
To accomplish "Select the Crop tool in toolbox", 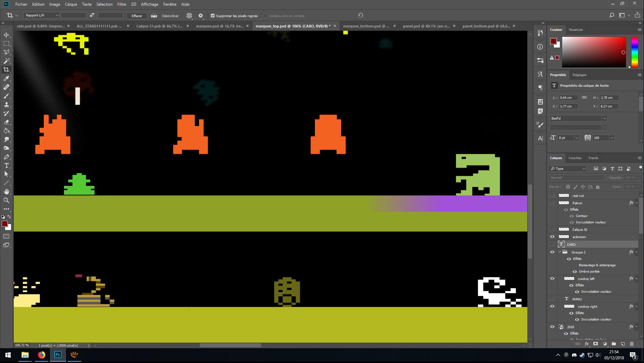I will tap(6, 70).
